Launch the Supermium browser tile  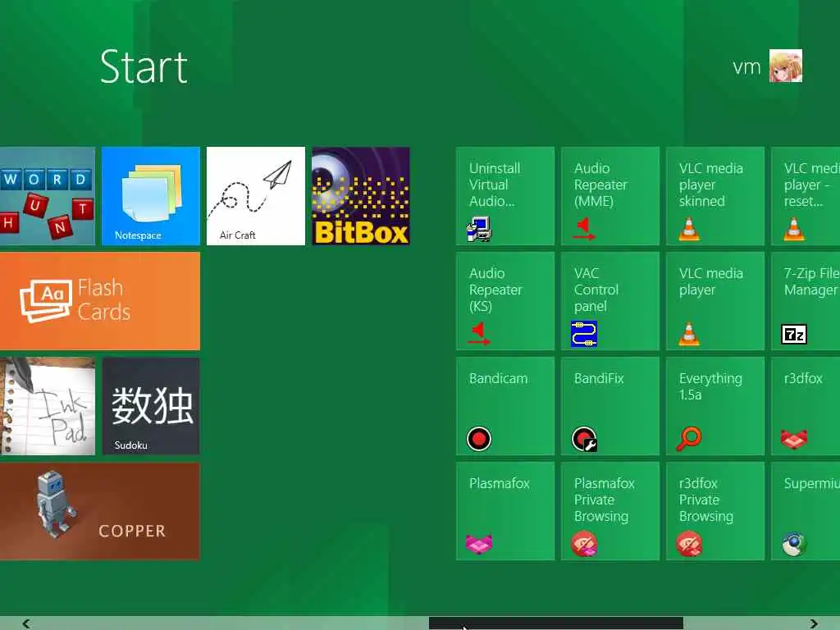(x=806, y=511)
